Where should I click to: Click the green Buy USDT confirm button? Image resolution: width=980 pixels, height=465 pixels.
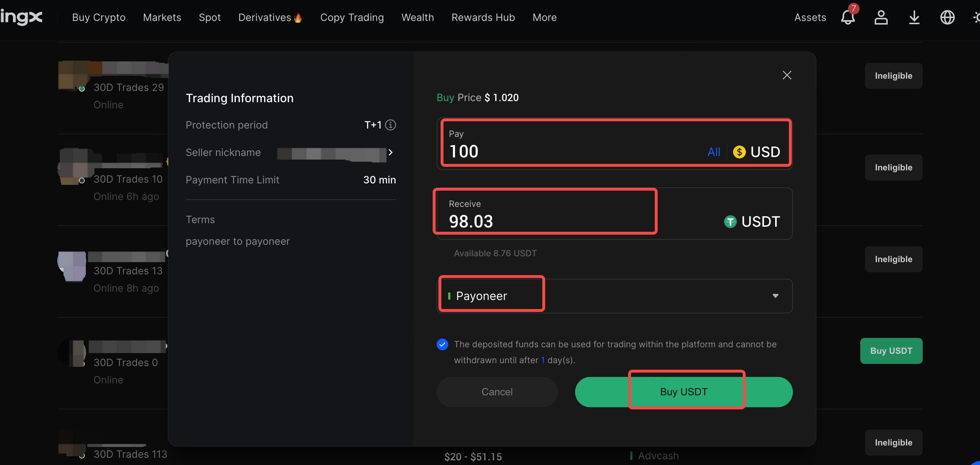coord(683,392)
